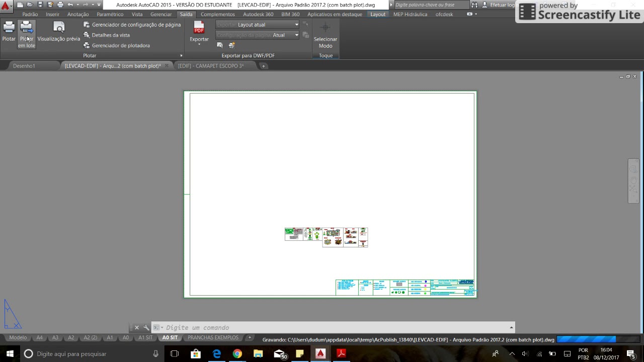Viewport: 644px width, 362px height.
Task: Switch to the Anotação ribbon tab
Action: (x=78, y=15)
